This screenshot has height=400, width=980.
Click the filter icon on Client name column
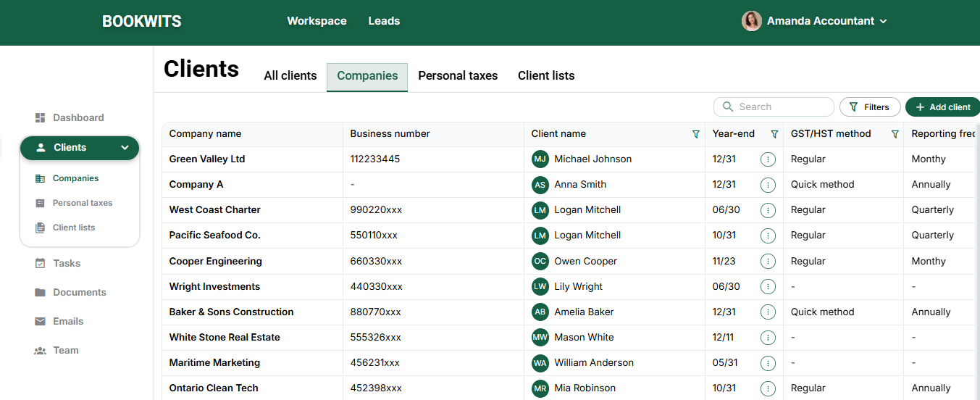tap(696, 134)
